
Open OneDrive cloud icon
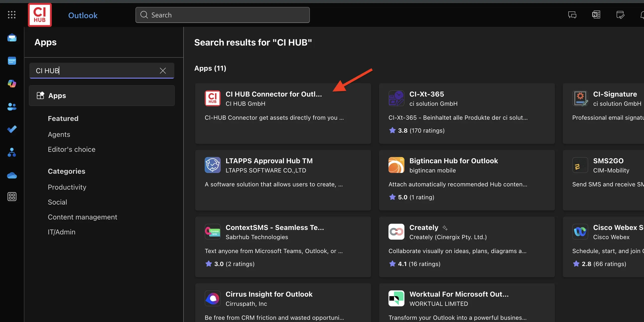click(12, 175)
